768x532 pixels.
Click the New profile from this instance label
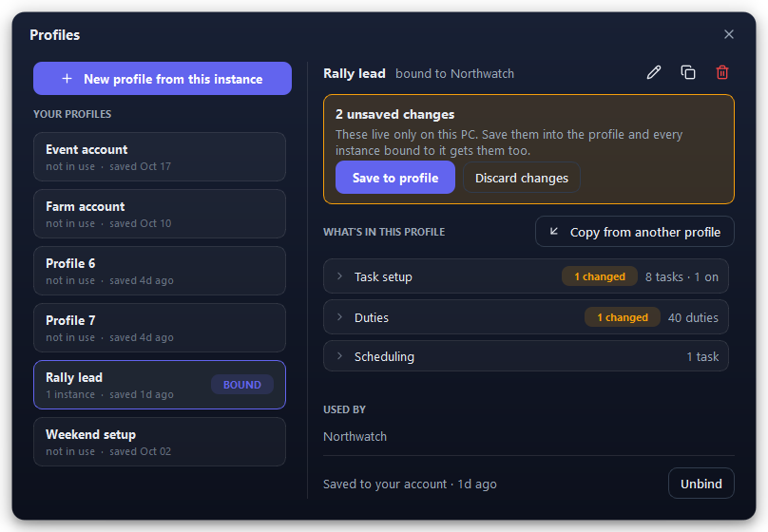[173, 79]
